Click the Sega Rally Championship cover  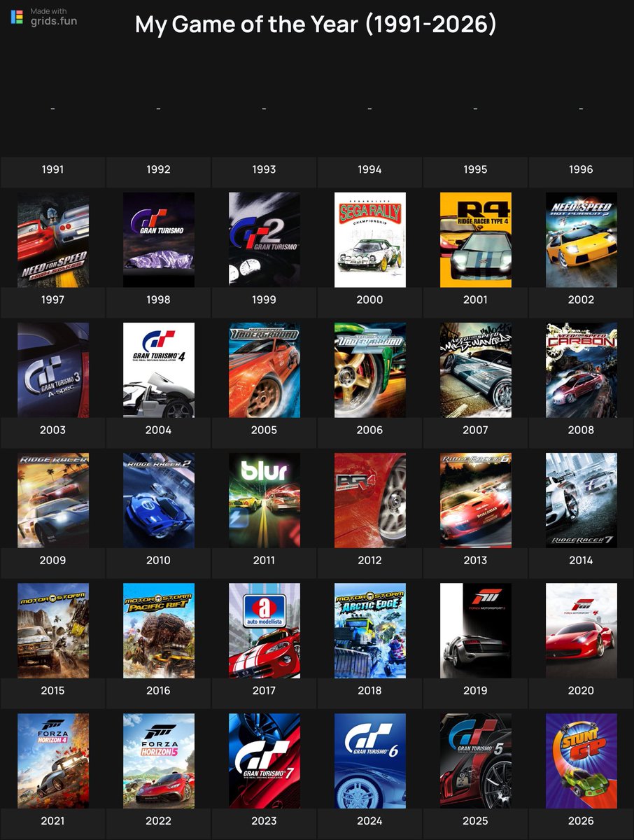click(x=370, y=240)
